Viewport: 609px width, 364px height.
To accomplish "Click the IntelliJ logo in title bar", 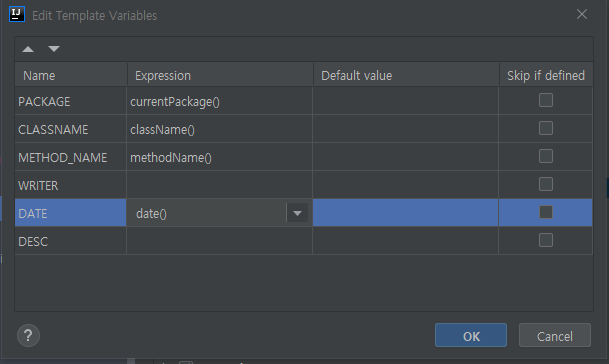I will 17,14.
